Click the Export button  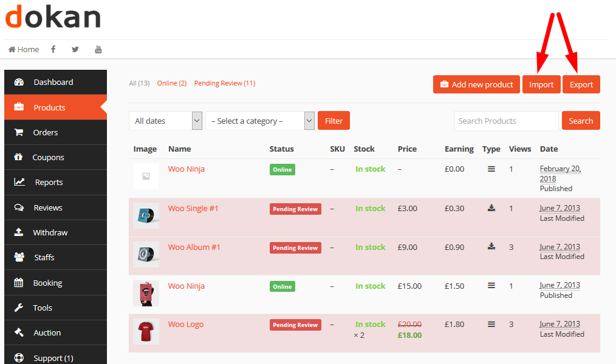(581, 84)
